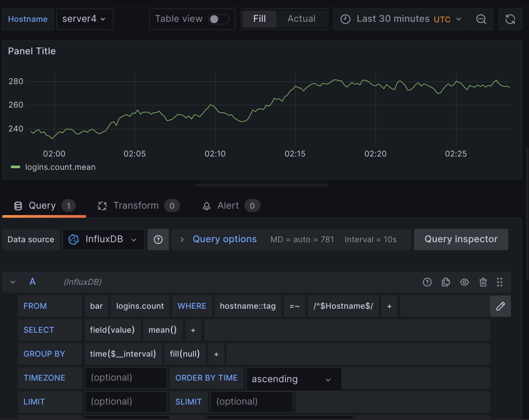Click the zoom out magnifier icon
The height and width of the screenshot is (420, 529).
pos(481,19)
